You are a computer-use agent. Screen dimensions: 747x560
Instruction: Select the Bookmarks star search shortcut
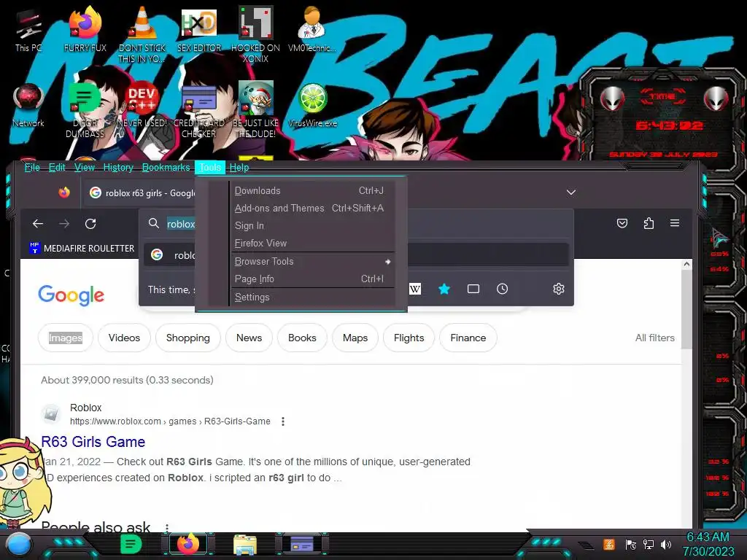pos(444,289)
